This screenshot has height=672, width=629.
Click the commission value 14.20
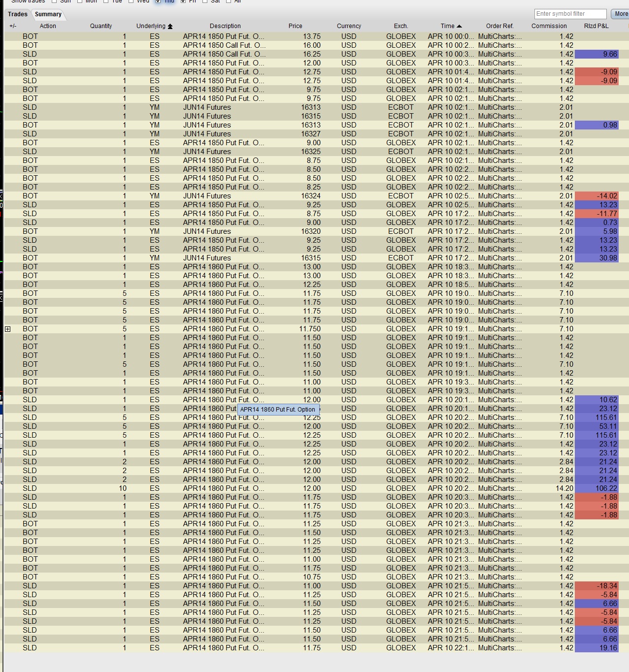(564, 488)
